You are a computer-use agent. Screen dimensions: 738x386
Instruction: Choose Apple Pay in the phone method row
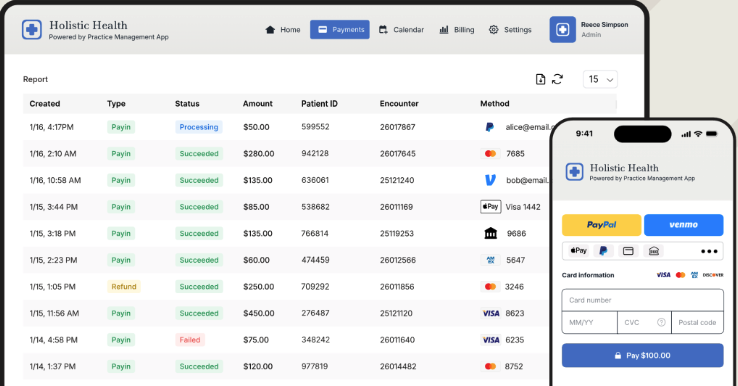(578, 251)
